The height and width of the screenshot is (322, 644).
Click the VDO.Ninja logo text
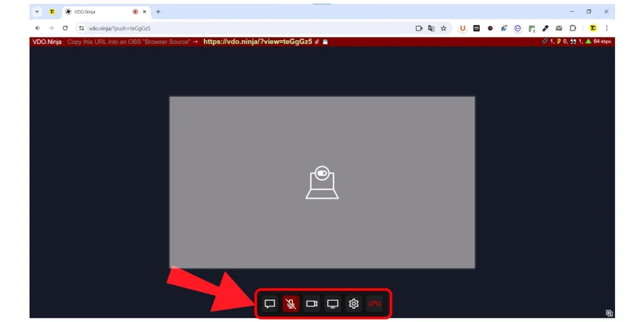pyautogui.click(x=47, y=42)
